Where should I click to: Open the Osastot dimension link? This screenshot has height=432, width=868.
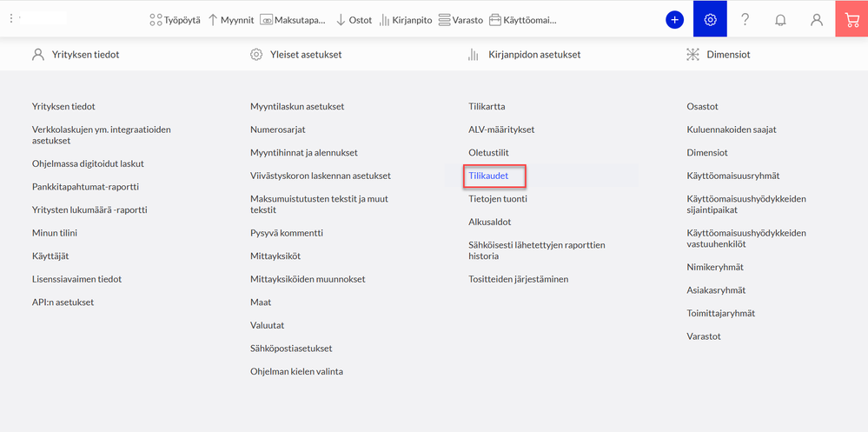point(703,106)
